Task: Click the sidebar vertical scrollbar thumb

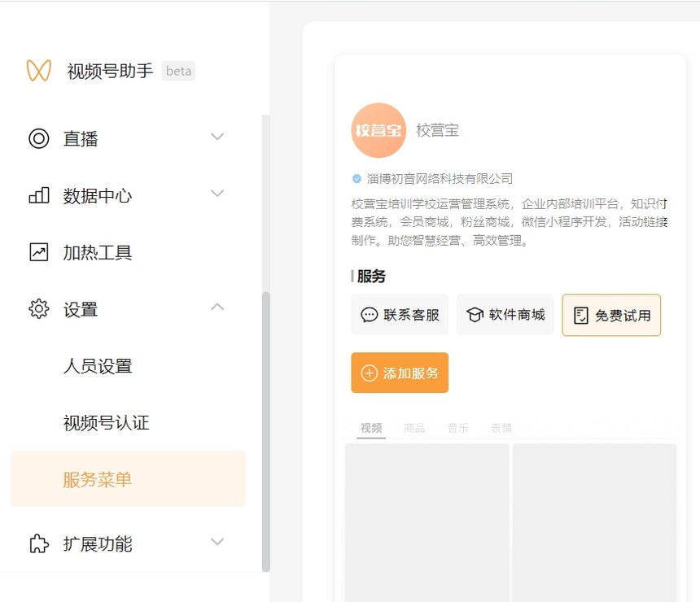Action: tap(266, 431)
